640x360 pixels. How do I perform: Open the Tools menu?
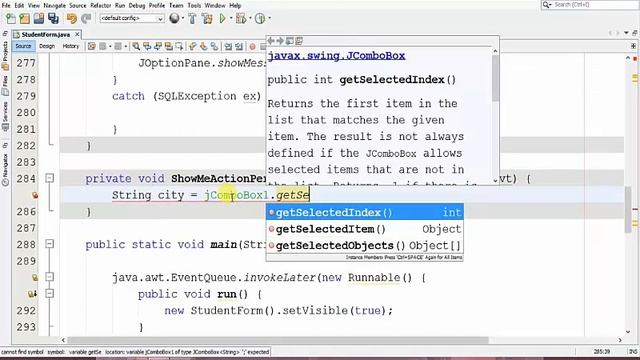click(194, 5)
